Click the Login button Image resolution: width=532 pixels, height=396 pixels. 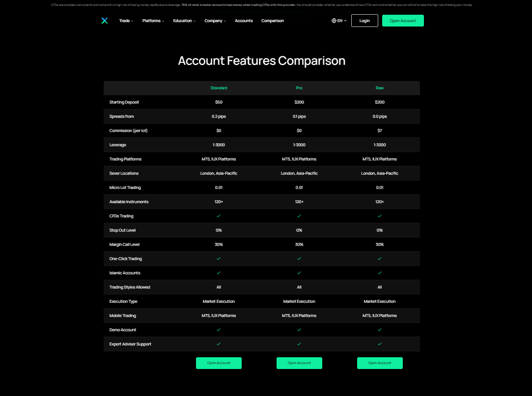pyautogui.click(x=364, y=21)
